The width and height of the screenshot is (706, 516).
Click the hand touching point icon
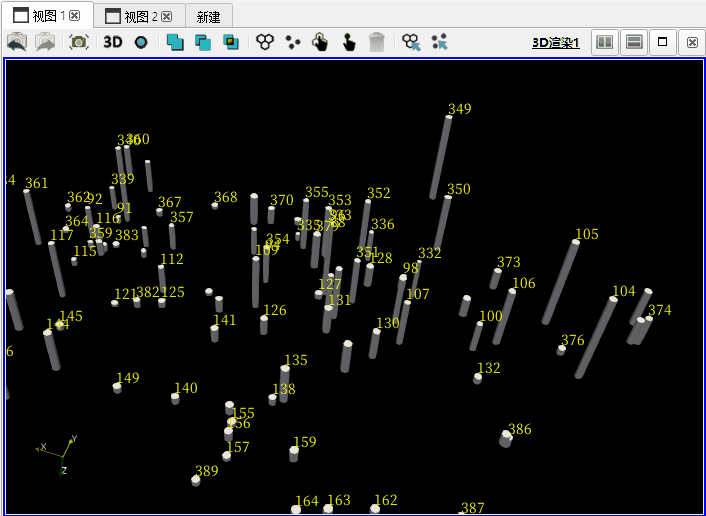pos(349,42)
